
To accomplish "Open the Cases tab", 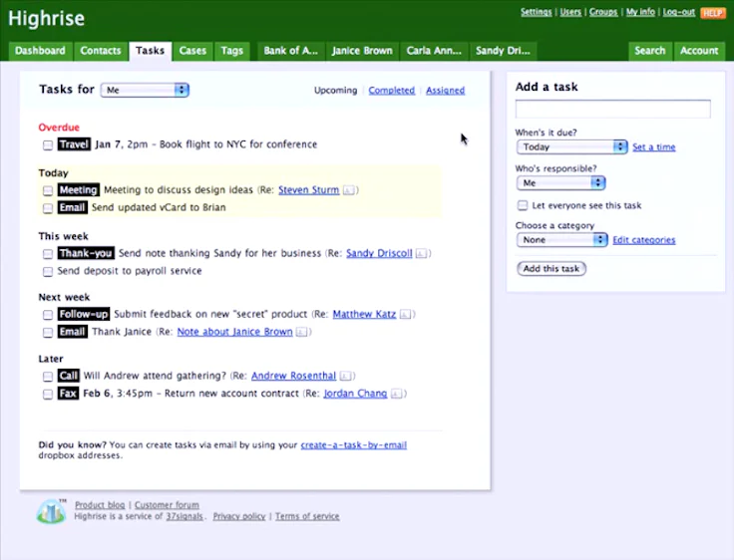I will point(192,51).
